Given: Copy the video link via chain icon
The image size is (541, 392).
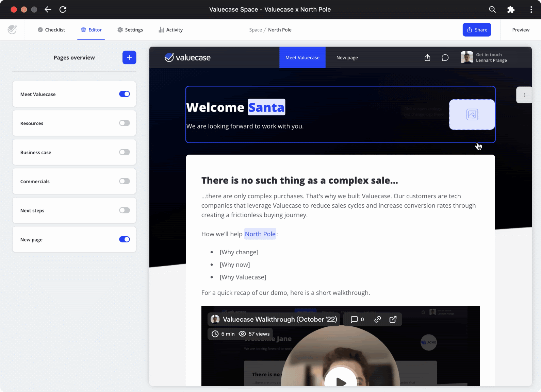Looking at the screenshot, I should pyautogui.click(x=378, y=319).
